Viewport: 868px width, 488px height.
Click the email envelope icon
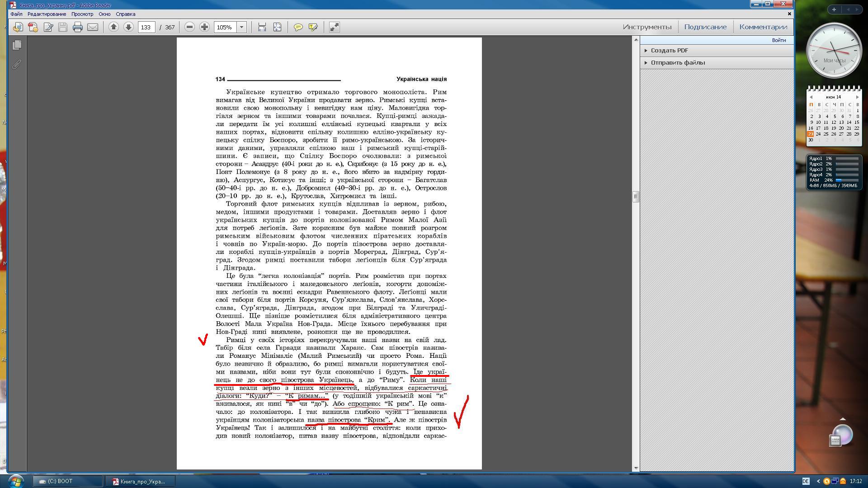(93, 27)
